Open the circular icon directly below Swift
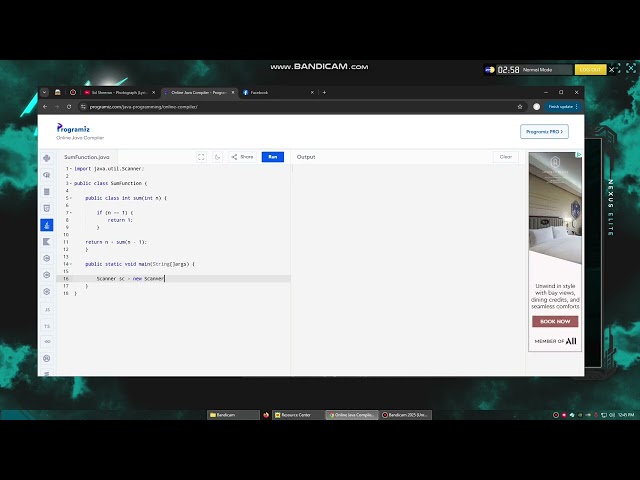 (47, 258)
